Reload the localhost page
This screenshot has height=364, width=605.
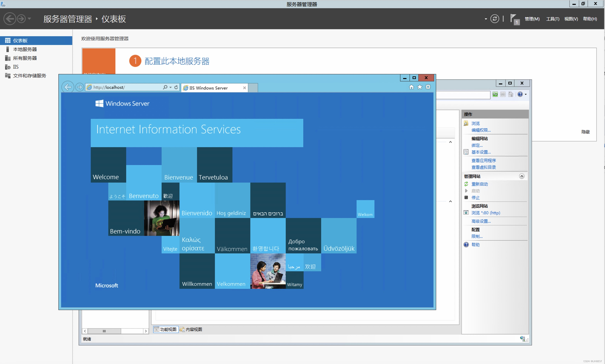(x=176, y=87)
